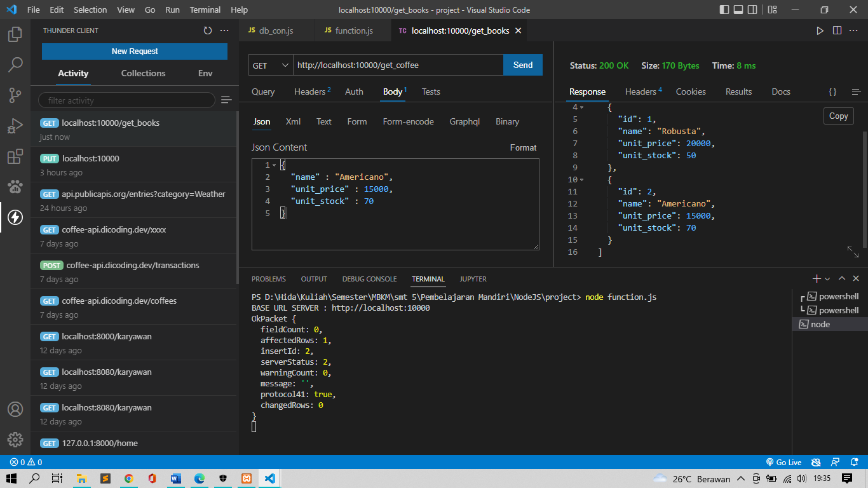Focus the filter activity box

pyautogui.click(x=126, y=100)
